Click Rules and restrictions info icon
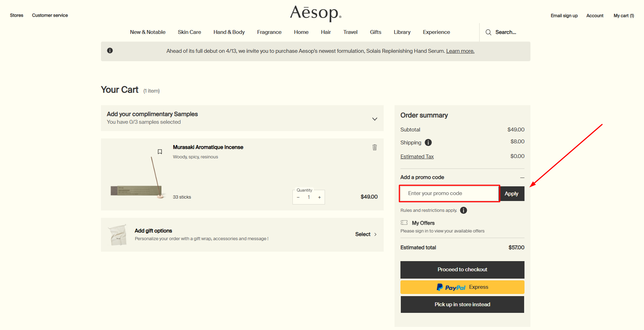Image resolution: width=644 pixels, height=330 pixels. pyautogui.click(x=463, y=210)
